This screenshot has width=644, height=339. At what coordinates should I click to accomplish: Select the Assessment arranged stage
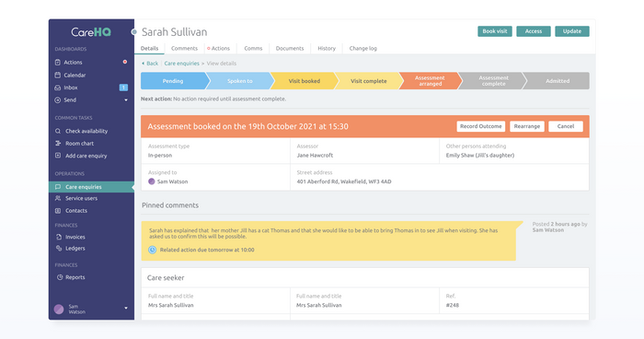430,81
